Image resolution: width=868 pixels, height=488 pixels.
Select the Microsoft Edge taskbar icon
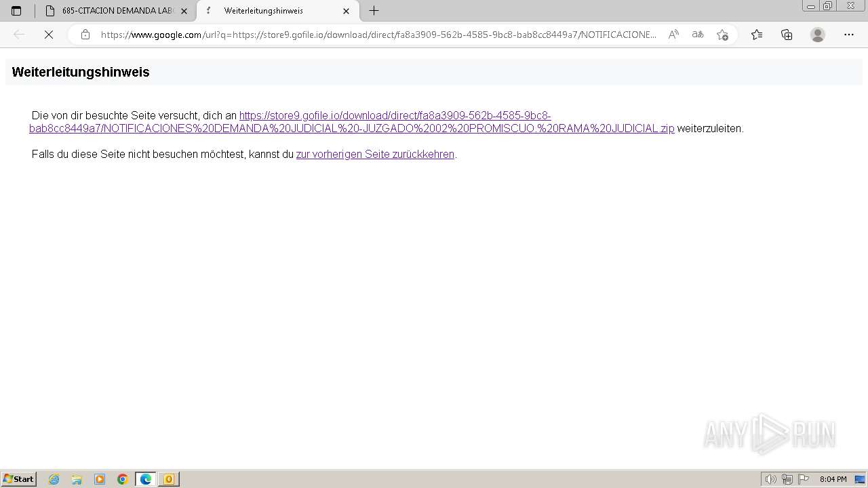point(146,479)
